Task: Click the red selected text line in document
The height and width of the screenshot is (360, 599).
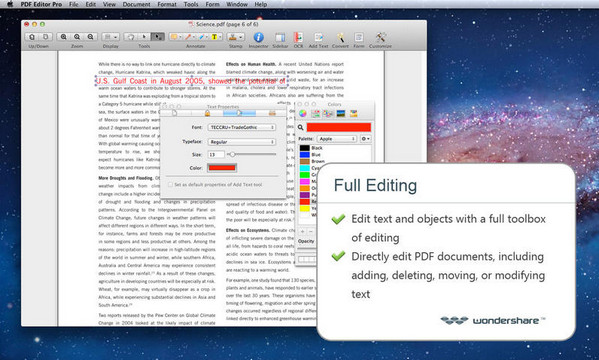Action: tap(191, 81)
